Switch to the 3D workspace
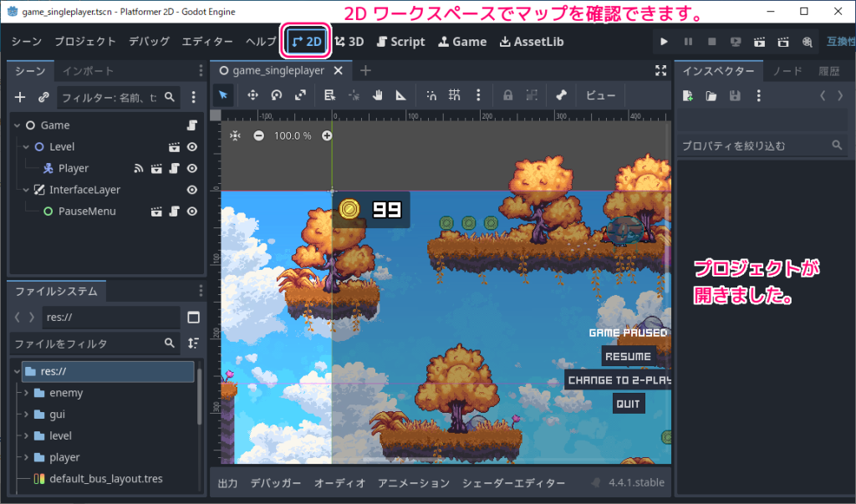The image size is (856, 504). pos(349,42)
